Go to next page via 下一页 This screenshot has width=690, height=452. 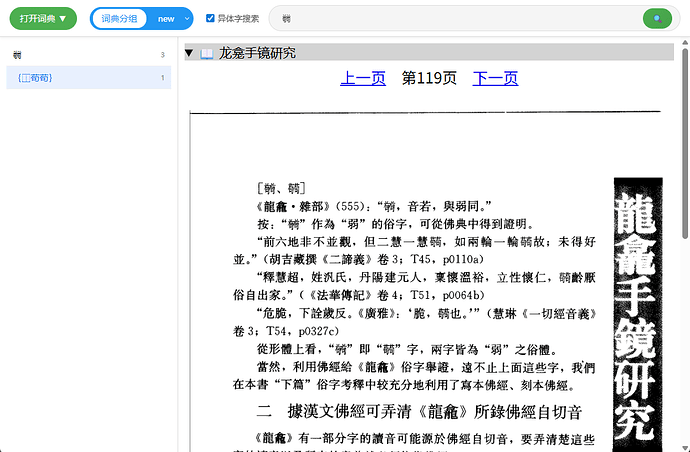click(495, 78)
